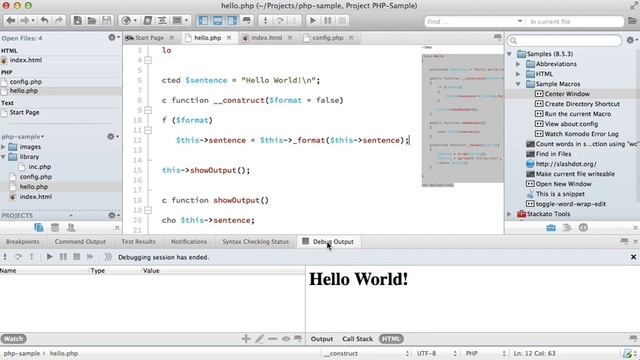Expand the Abbreviations folder
Viewport: 640px width, 360px height.
518,64
